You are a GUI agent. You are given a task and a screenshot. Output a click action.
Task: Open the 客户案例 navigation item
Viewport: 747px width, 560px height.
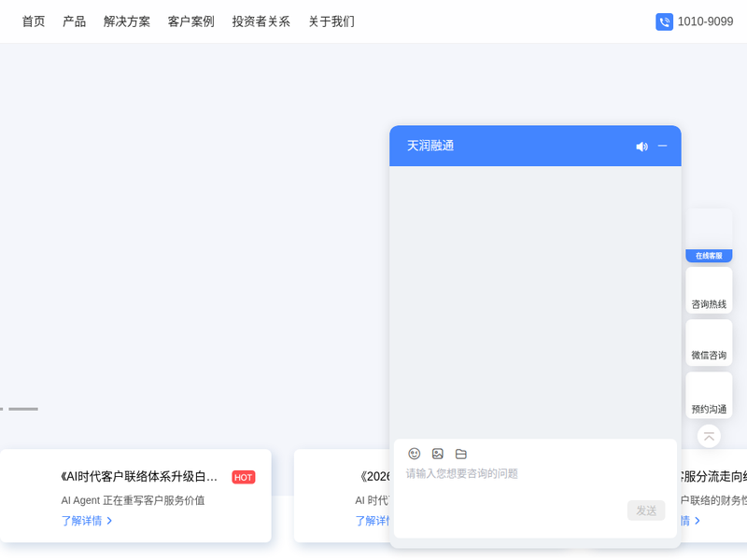point(191,21)
